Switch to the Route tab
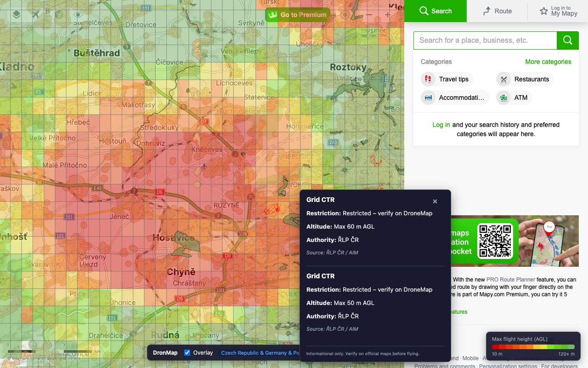The image size is (588, 368). tap(497, 11)
